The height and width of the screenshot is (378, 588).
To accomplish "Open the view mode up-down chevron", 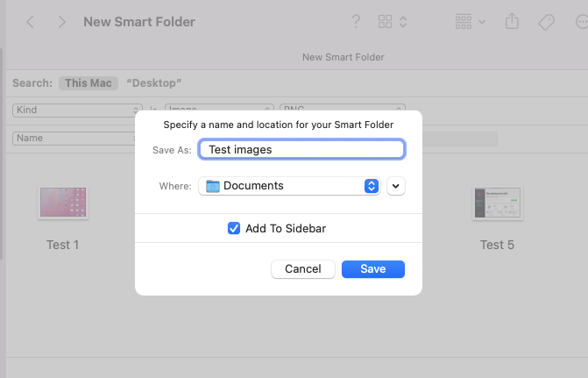I will click(x=403, y=22).
